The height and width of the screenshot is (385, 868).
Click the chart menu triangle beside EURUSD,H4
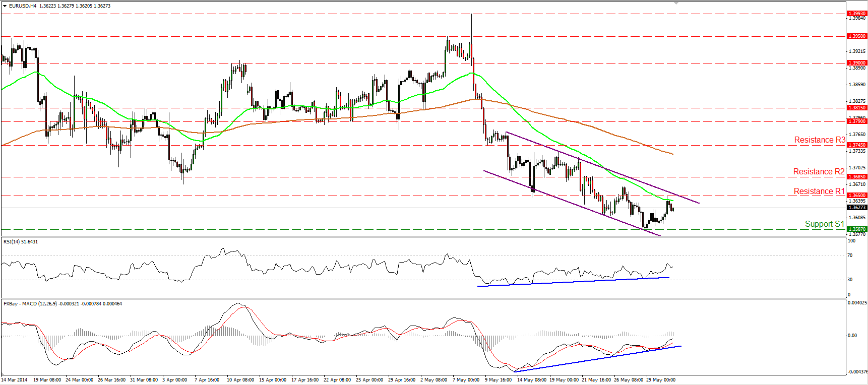(5, 6)
